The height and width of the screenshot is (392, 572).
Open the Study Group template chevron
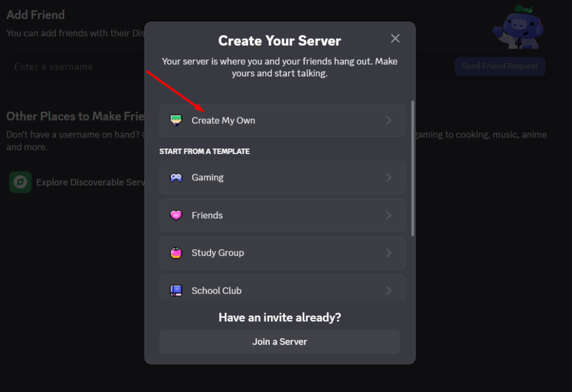(x=389, y=253)
